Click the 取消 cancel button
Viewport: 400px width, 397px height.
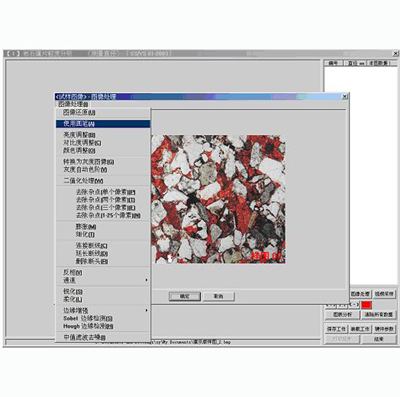tap(219, 296)
